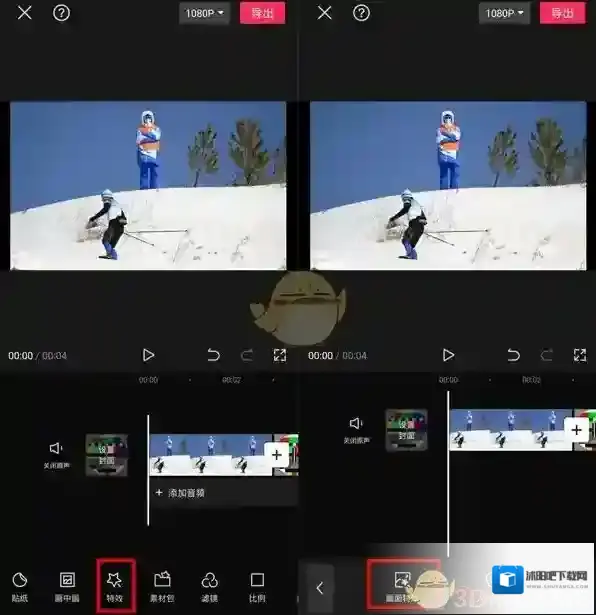Open the 素材包 material pack tool
Image resolution: width=596 pixels, height=615 pixels.
(162, 587)
